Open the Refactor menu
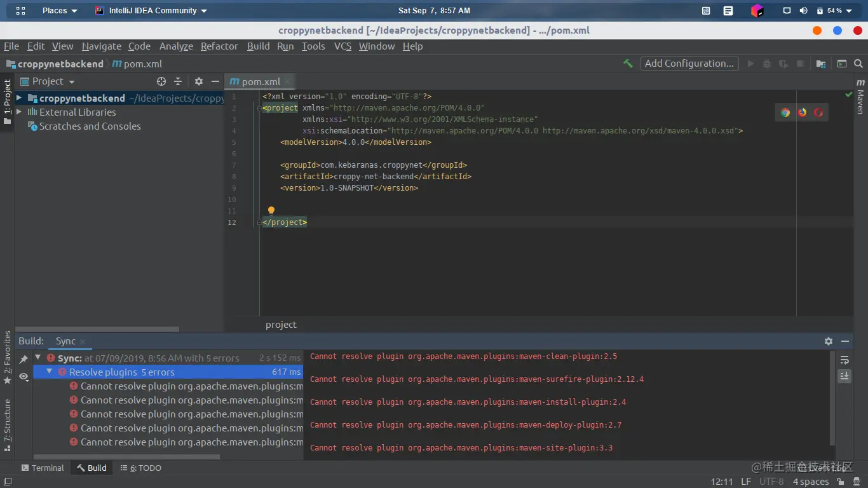This screenshot has height=488, width=868. point(219,46)
